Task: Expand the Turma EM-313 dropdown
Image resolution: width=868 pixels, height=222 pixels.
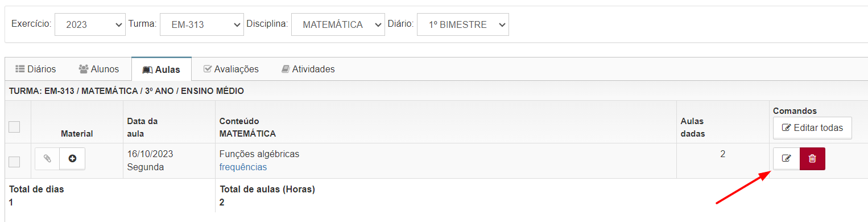Action: coord(202,24)
